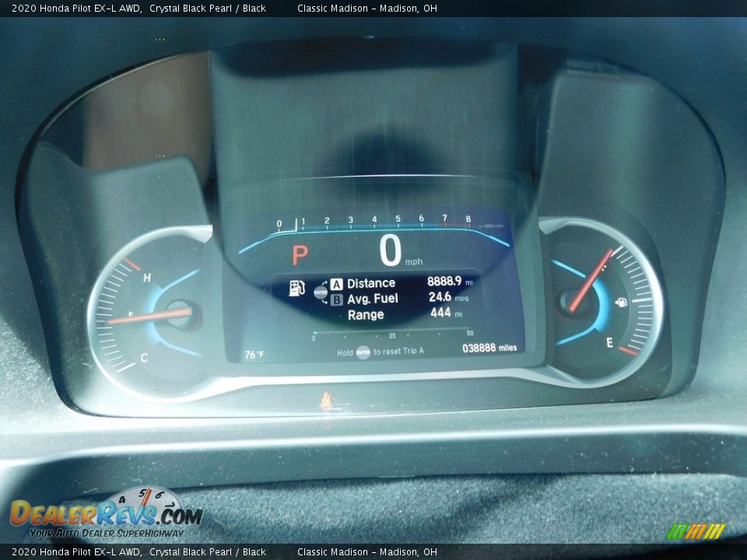Click the fuel pump icon in display
The width and height of the screenshot is (747, 560).
[296, 288]
